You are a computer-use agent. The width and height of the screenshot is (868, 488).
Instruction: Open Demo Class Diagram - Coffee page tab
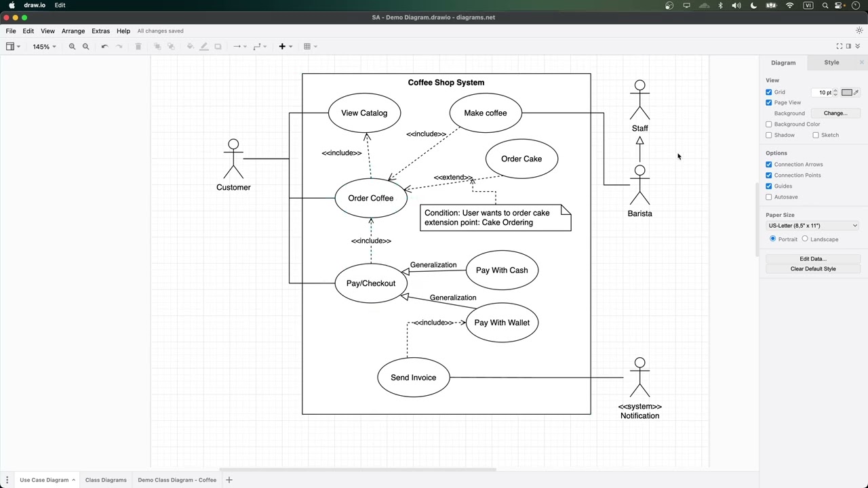tap(177, 480)
